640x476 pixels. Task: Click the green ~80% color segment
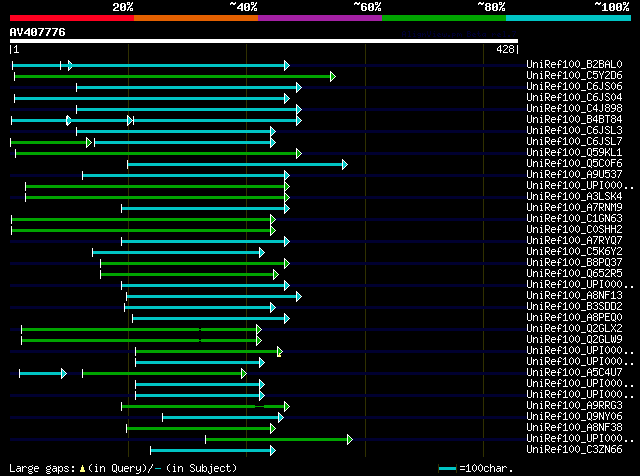coord(444,18)
